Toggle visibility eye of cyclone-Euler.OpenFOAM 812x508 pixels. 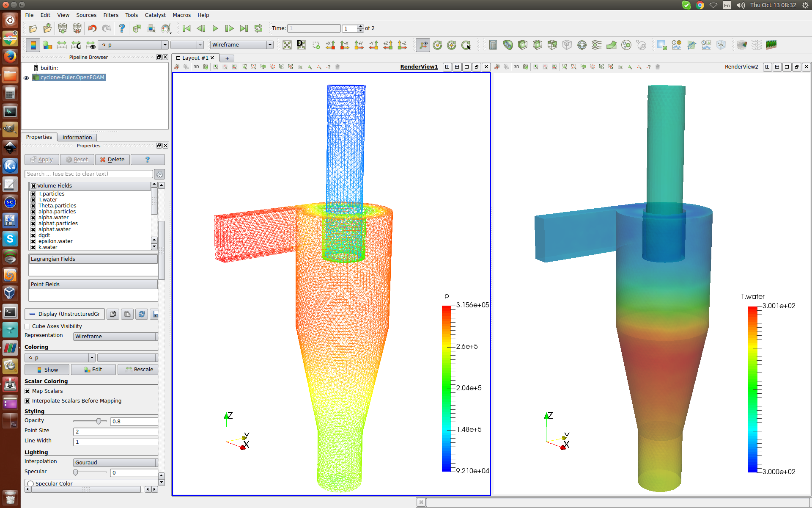click(x=26, y=78)
